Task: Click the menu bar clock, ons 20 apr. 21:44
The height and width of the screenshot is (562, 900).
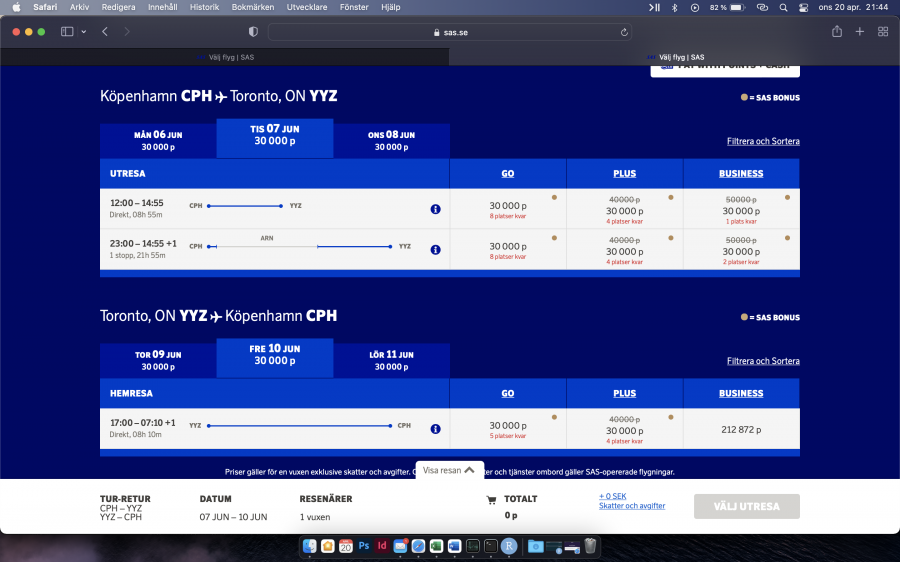Action: [853, 7]
